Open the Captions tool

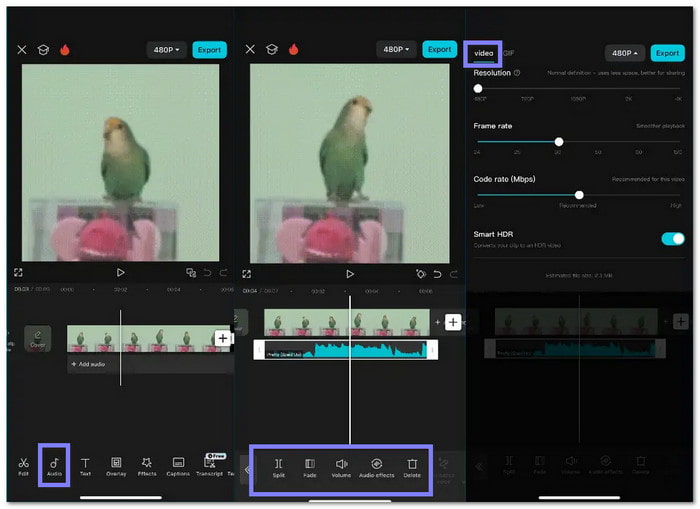[x=178, y=466]
